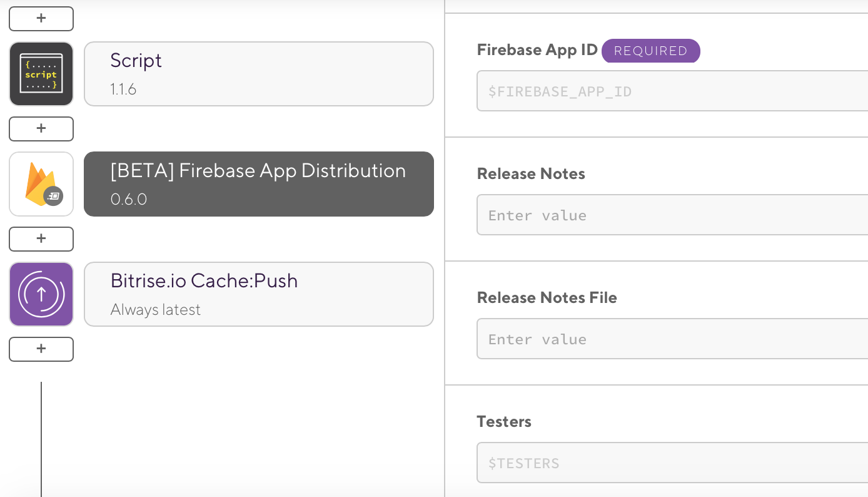Image resolution: width=868 pixels, height=497 pixels.
Task: Focus the Testers input with $TESTERS
Action: 672,463
